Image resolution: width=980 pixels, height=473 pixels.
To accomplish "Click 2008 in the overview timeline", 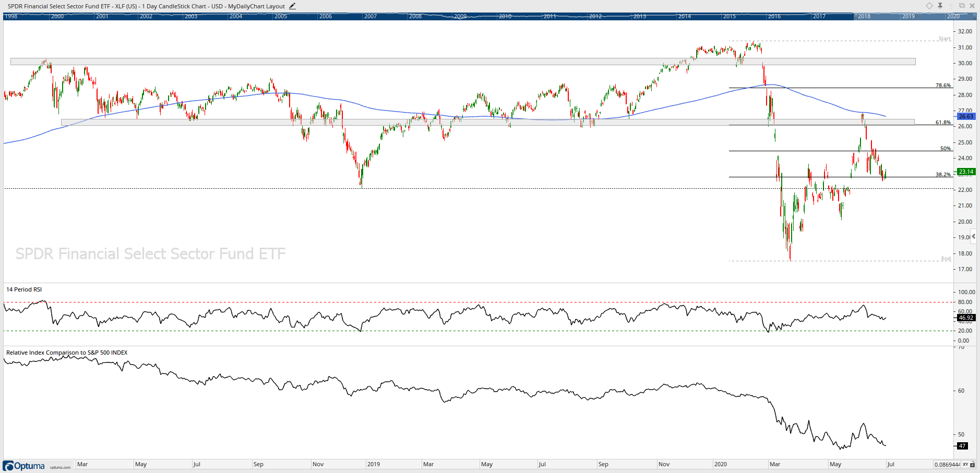I will (x=415, y=16).
